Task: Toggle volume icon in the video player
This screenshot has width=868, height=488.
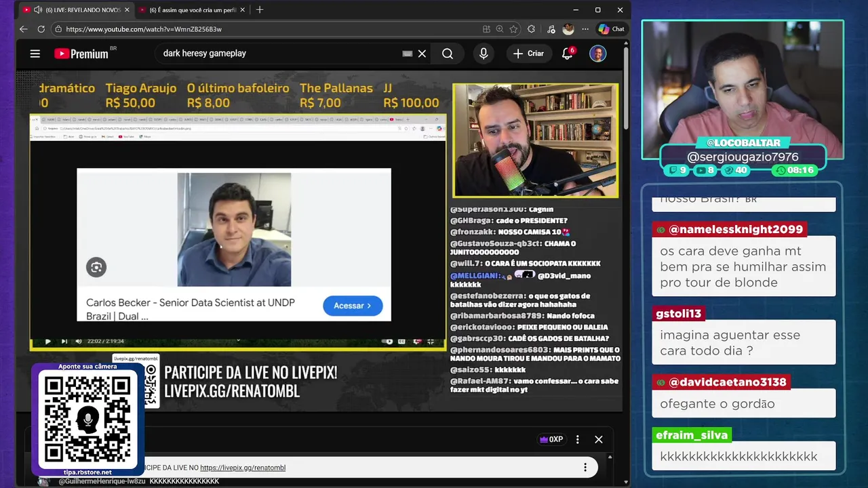Action: click(79, 341)
